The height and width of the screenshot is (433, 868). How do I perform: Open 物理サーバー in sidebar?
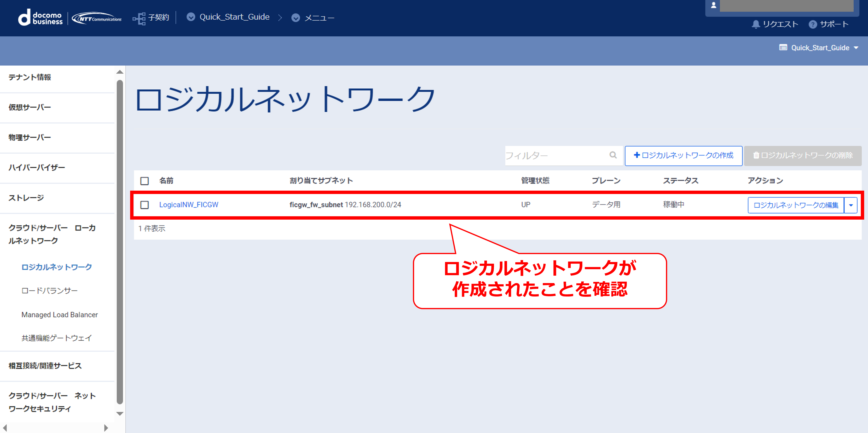(x=30, y=137)
